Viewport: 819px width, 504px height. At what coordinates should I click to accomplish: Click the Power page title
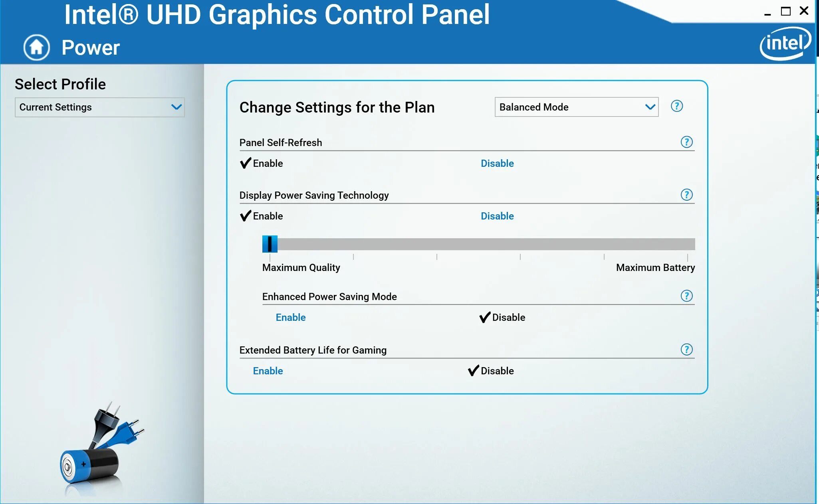[x=91, y=47]
